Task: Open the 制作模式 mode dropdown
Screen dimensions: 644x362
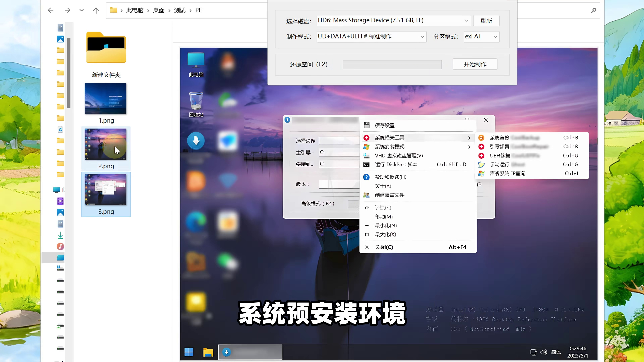Action: 422,37
